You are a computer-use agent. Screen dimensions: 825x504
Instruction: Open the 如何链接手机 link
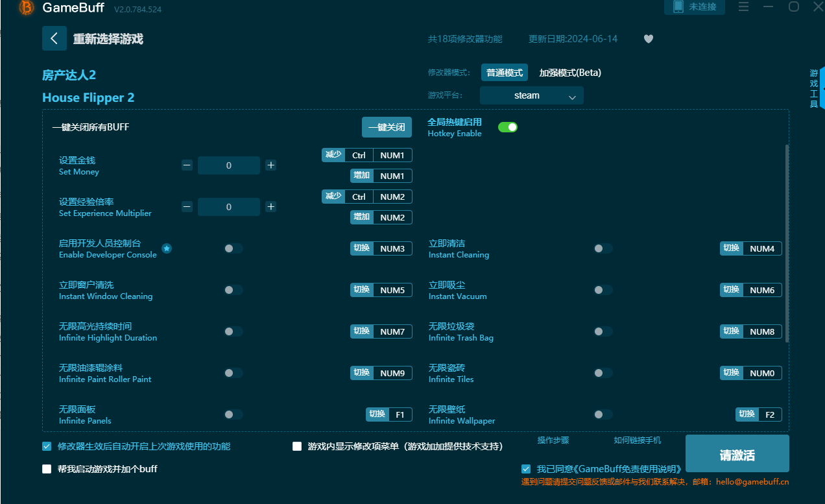coord(638,440)
